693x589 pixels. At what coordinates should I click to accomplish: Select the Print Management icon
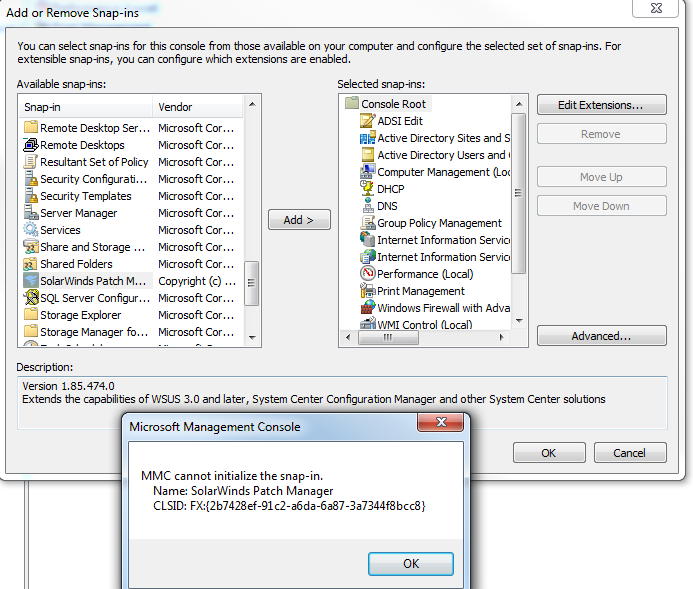coord(367,291)
